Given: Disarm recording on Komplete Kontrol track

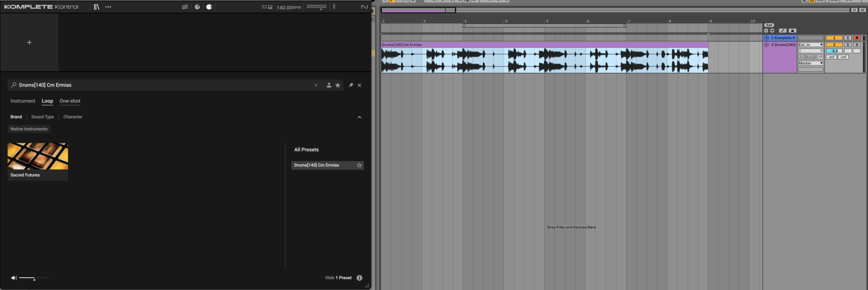Looking at the screenshot, I should tap(856, 38).
